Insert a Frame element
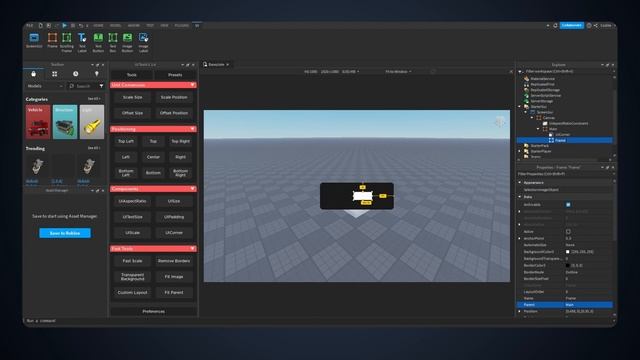Viewport: 640px width, 360px height. point(52,41)
